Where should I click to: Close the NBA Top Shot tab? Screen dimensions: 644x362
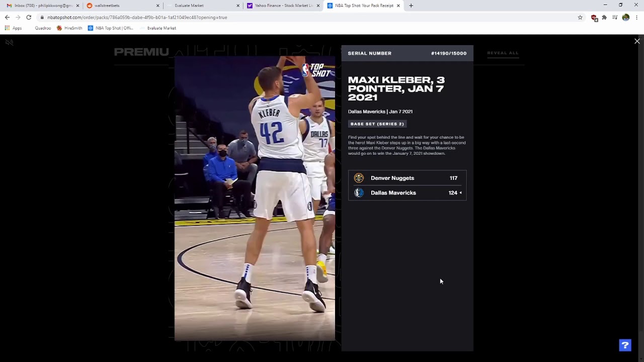point(398,6)
